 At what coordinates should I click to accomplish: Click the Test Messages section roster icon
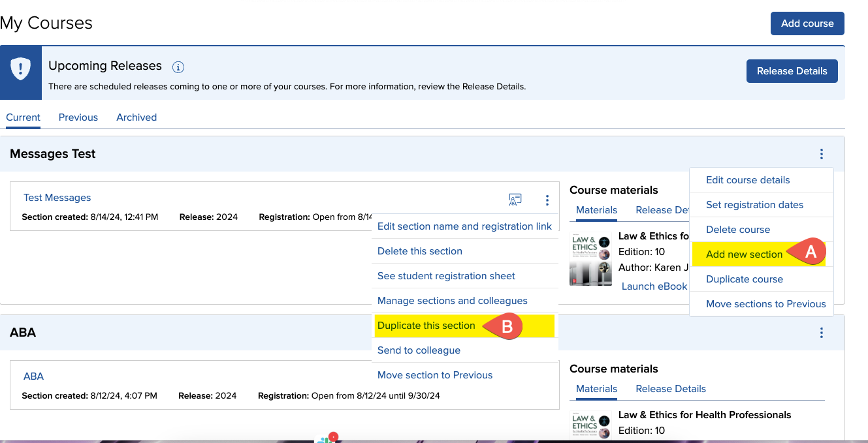click(515, 200)
